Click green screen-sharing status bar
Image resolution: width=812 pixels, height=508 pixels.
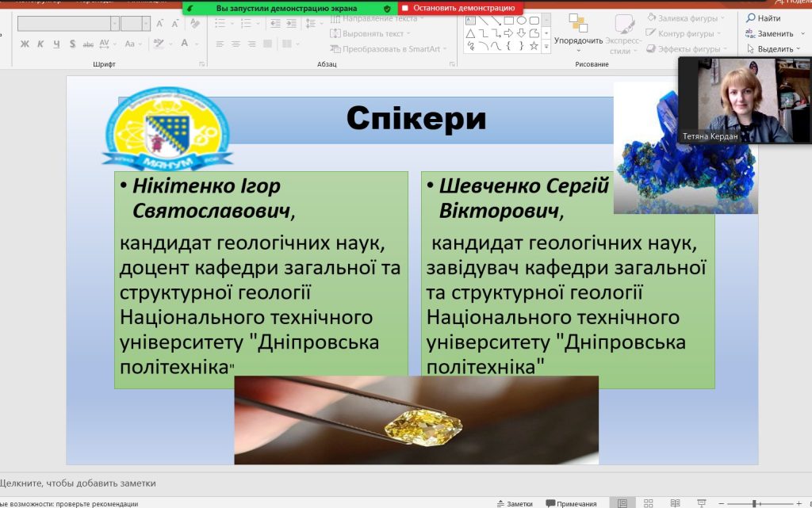[x=290, y=8]
